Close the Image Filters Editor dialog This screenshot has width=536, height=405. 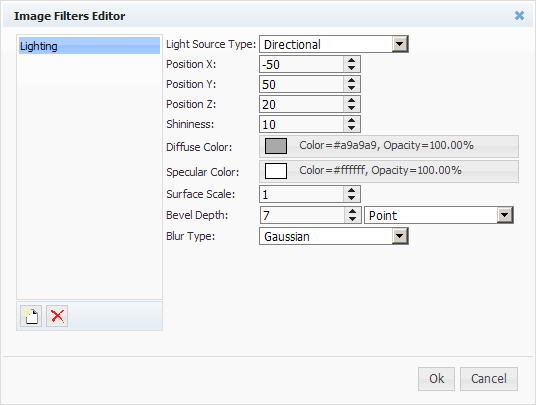[x=519, y=15]
